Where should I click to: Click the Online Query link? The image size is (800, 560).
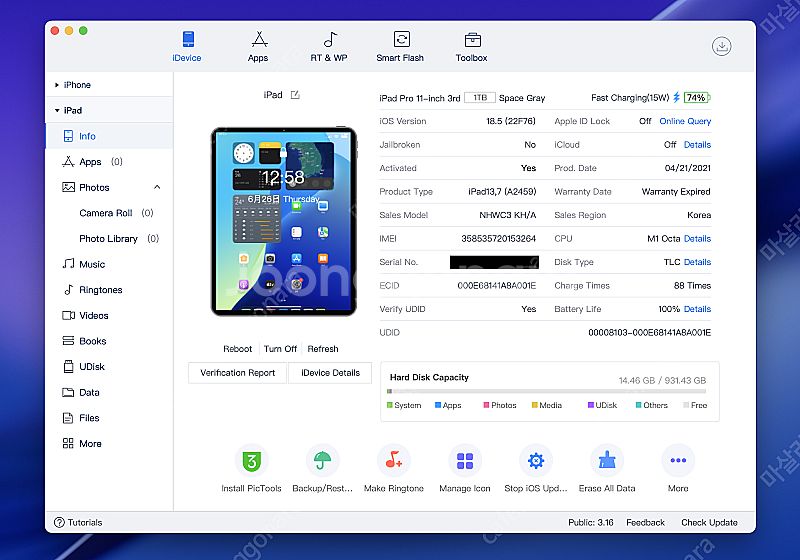pos(685,121)
